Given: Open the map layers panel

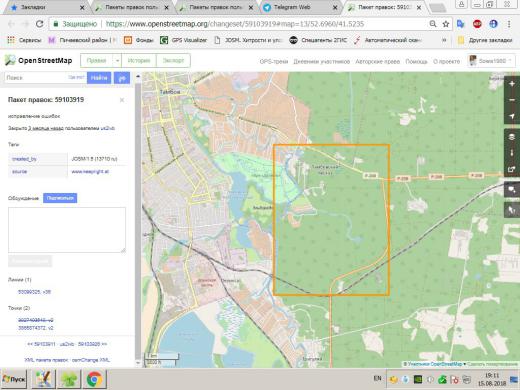Looking at the screenshot, I should (x=512, y=137).
